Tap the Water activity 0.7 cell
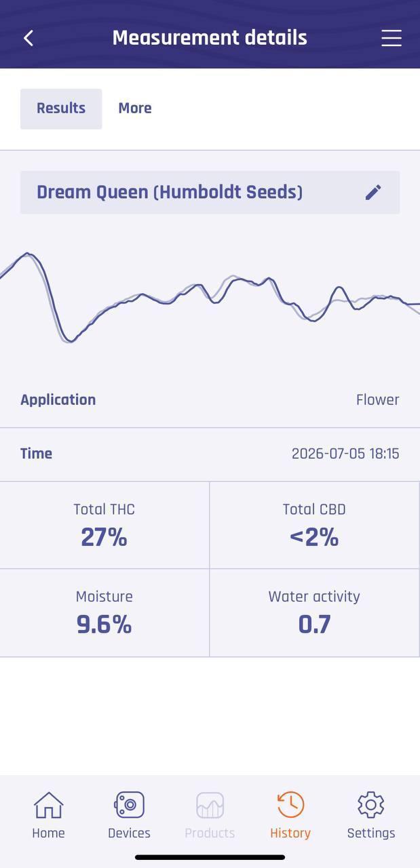Screen dimensions: 420x868 click(315, 613)
